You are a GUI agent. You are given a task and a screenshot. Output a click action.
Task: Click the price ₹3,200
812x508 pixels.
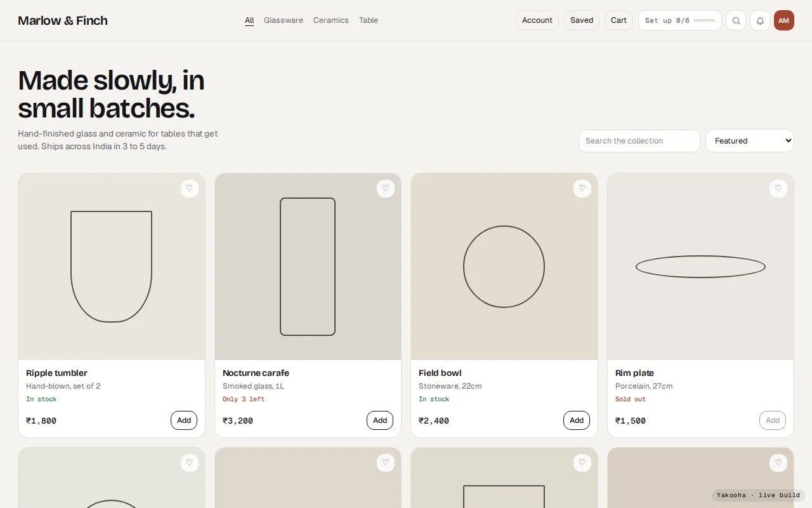click(238, 420)
